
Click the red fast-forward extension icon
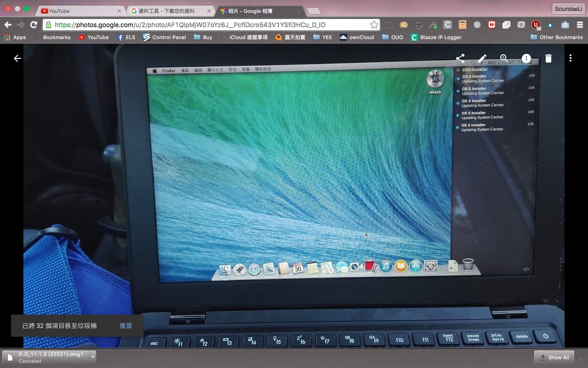pyautogui.click(x=492, y=25)
